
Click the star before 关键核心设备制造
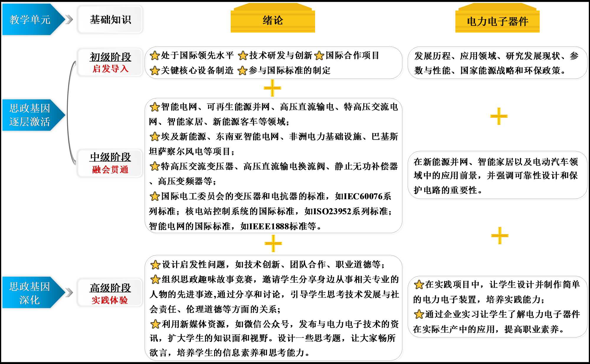[x=155, y=70]
